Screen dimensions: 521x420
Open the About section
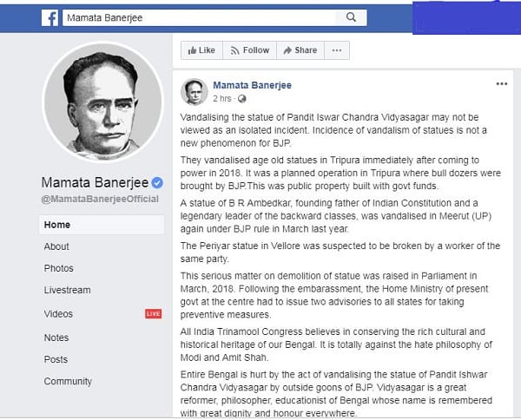tap(56, 246)
